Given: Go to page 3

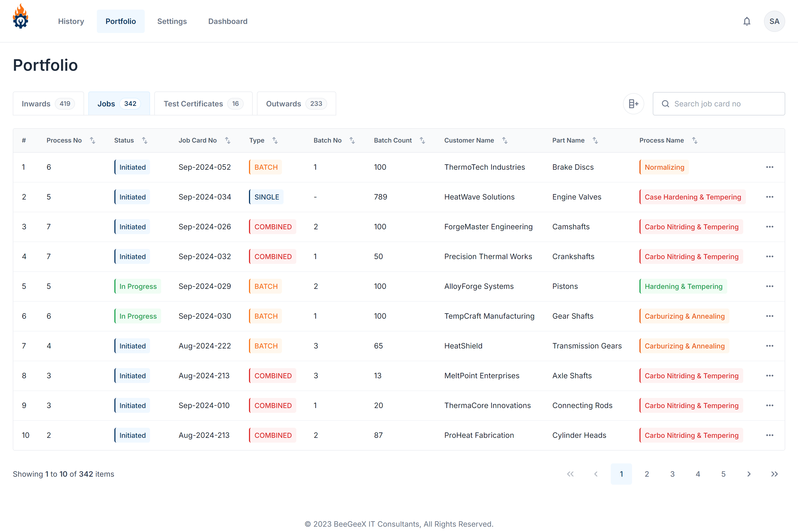Looking at the screenshot, I should (x=672, y=474).
